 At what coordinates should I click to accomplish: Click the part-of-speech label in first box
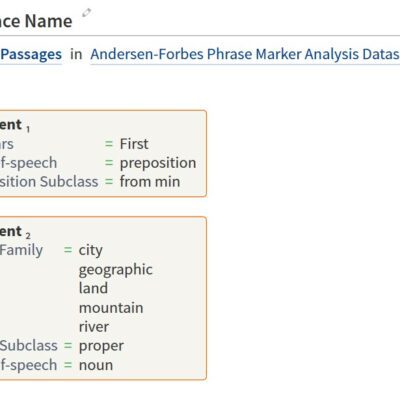(x=28, y=163)
